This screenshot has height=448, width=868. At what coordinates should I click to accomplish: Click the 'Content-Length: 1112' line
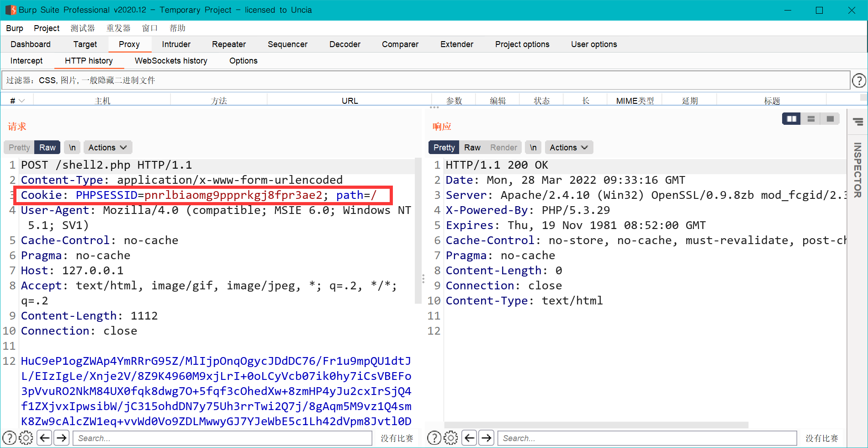click(x=89, y=316)
